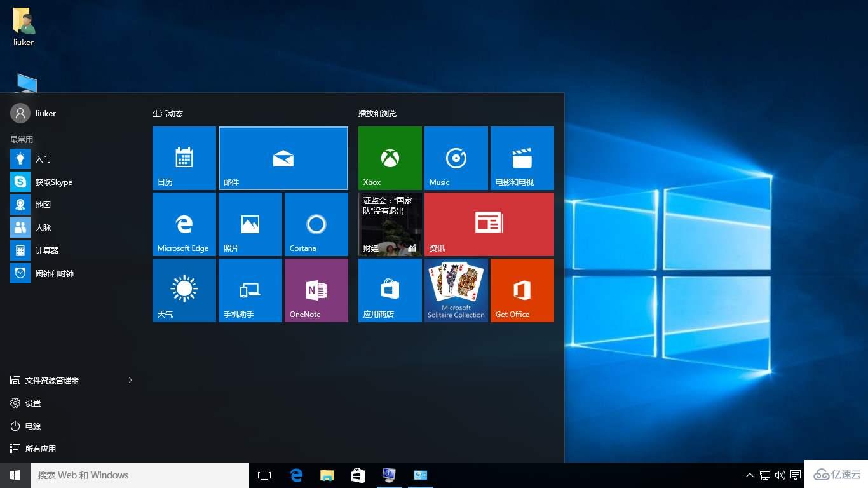868x488 pixels.
Task: Open the 日历 calendar tile
Action: [x=184, y=158]
